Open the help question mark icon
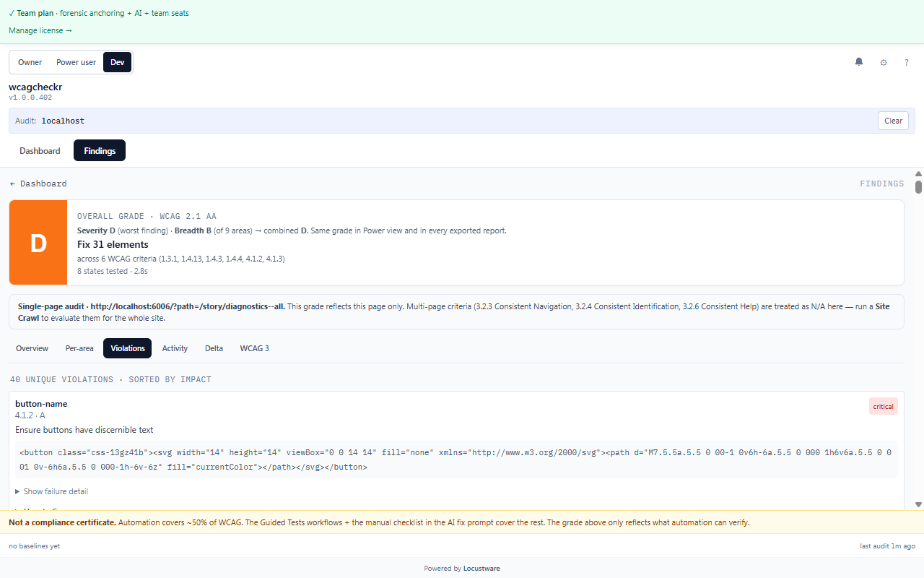The image size is (924, 578). (907, 63)
